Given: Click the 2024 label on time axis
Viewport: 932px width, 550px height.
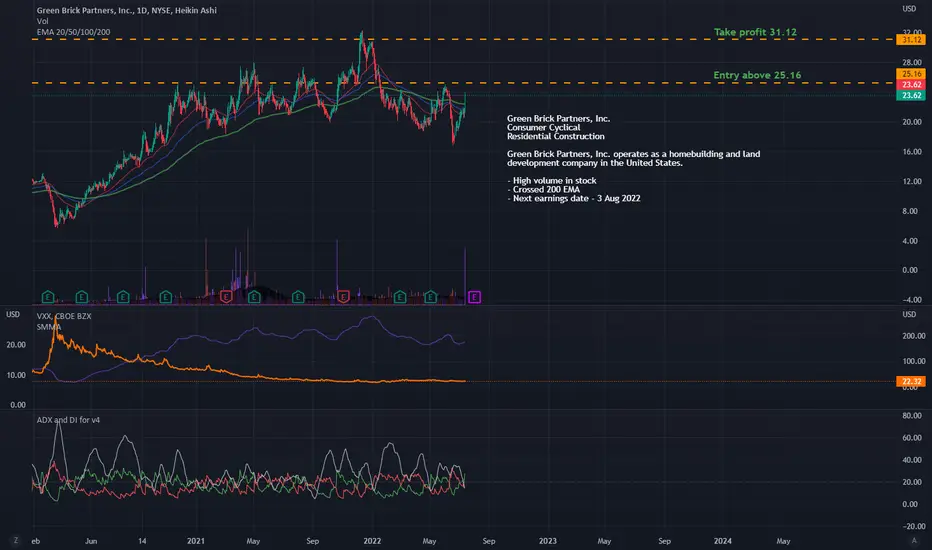Looking at the screenshot, I should 723,540.
